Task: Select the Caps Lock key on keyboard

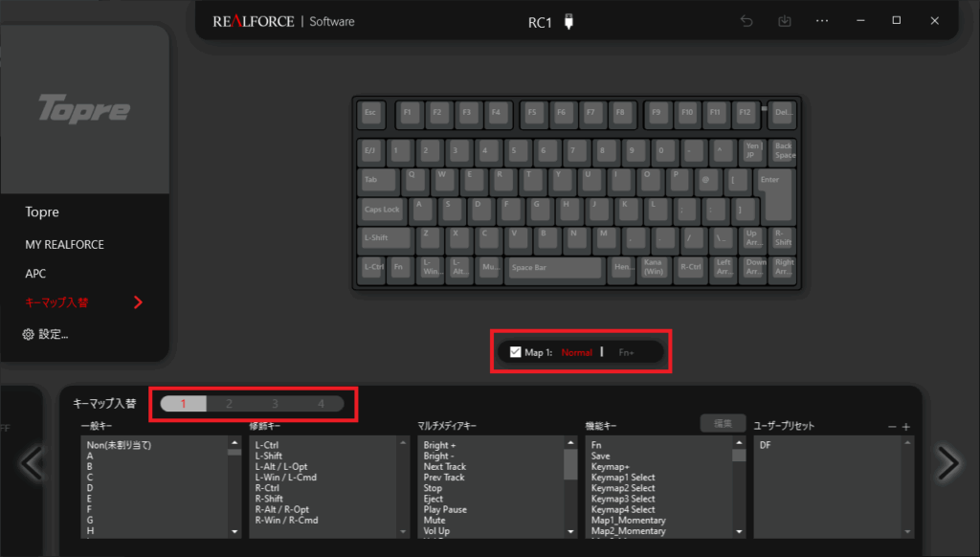Action: [x=382, y=210]
